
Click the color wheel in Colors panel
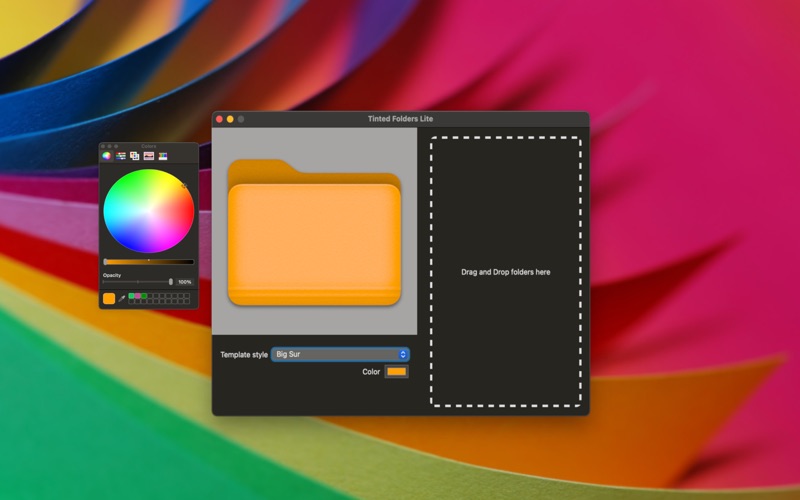pyautogui.click(x=148, y=211)
